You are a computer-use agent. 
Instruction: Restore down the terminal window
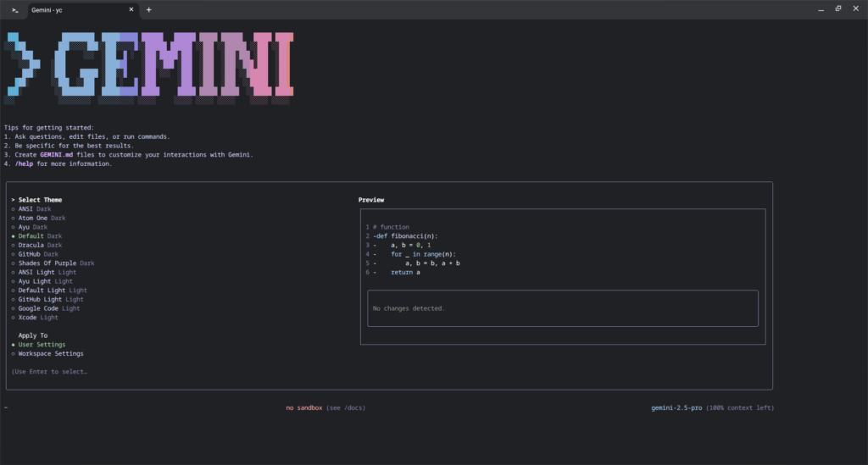(x=838, y=8)
